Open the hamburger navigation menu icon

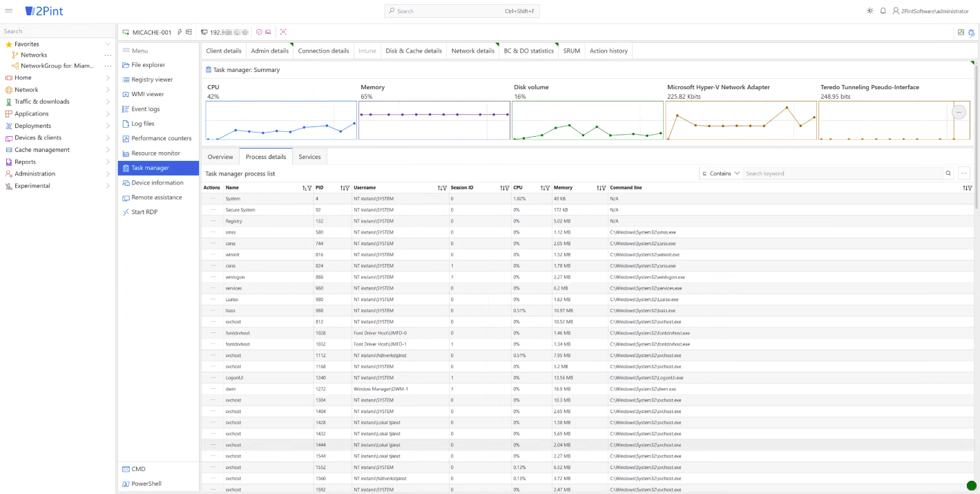click(9, 11)
